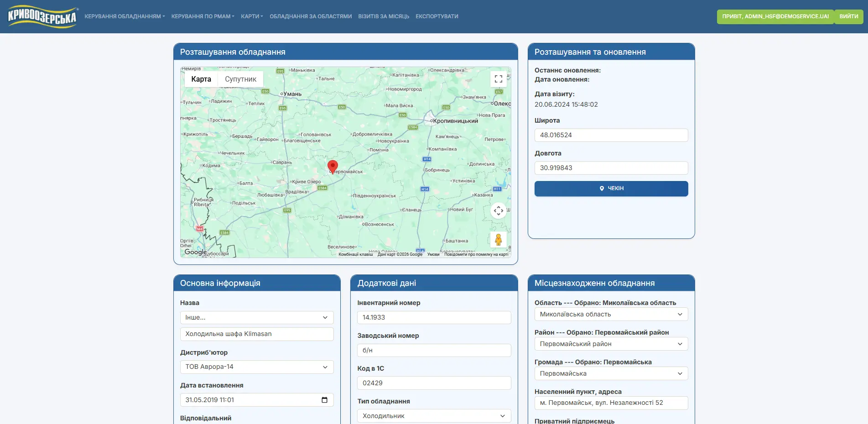The width and height of the screenshot is (868, 424).
Task: Open calendar picker in installation date field
Action: [325, 400]
